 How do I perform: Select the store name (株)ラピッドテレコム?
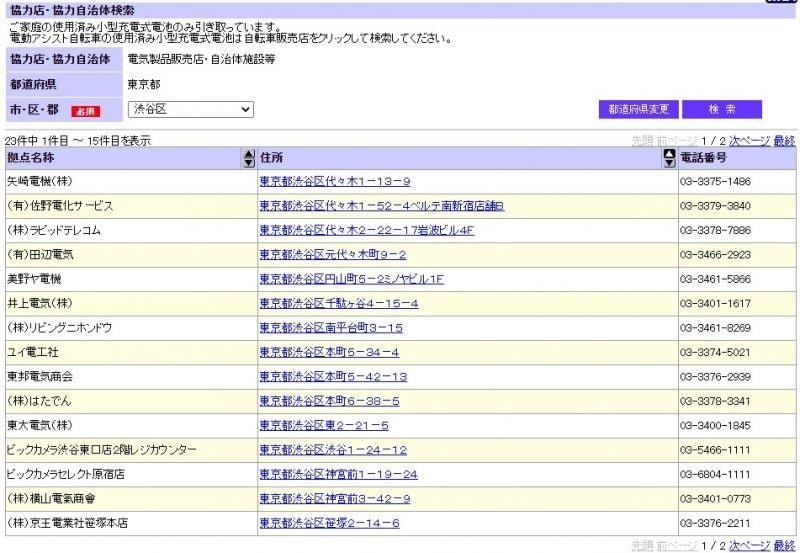click(x=54, y=231)
